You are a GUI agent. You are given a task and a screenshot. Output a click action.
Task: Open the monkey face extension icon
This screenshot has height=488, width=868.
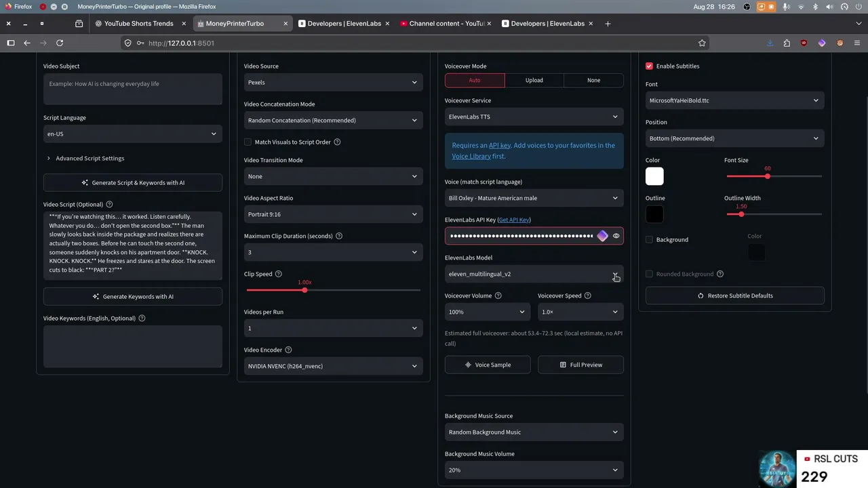click(840, 43)
